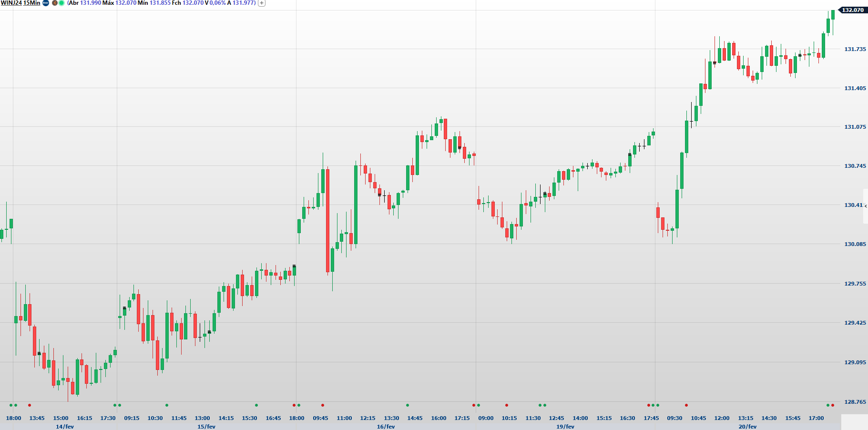
Task: Click the 132.070 current price tag
Action: pyautogui.click(x=852, y=10)
